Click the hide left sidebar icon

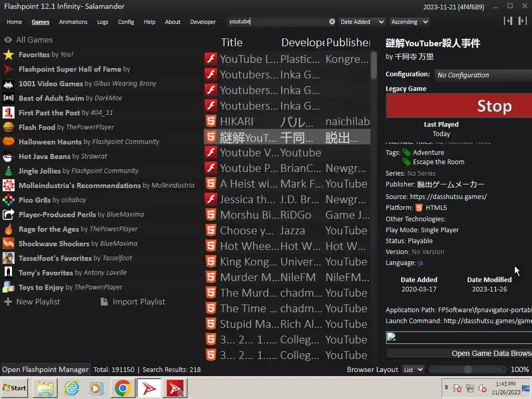[x=508, y=21]
